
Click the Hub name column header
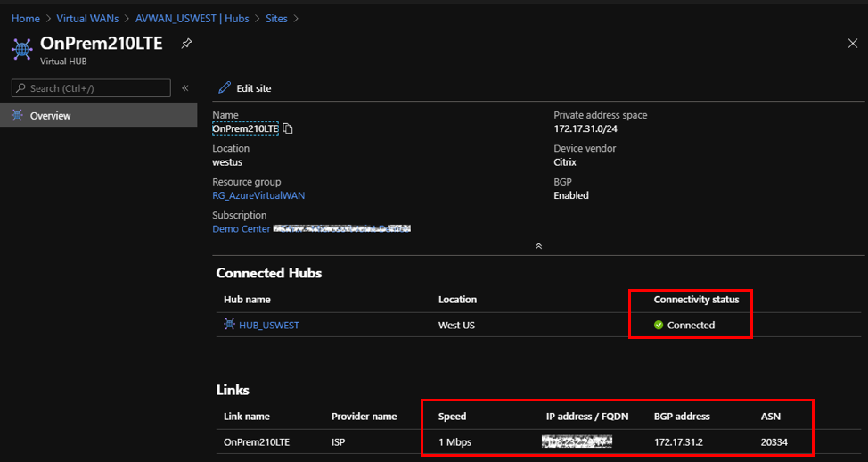(247, 300)
